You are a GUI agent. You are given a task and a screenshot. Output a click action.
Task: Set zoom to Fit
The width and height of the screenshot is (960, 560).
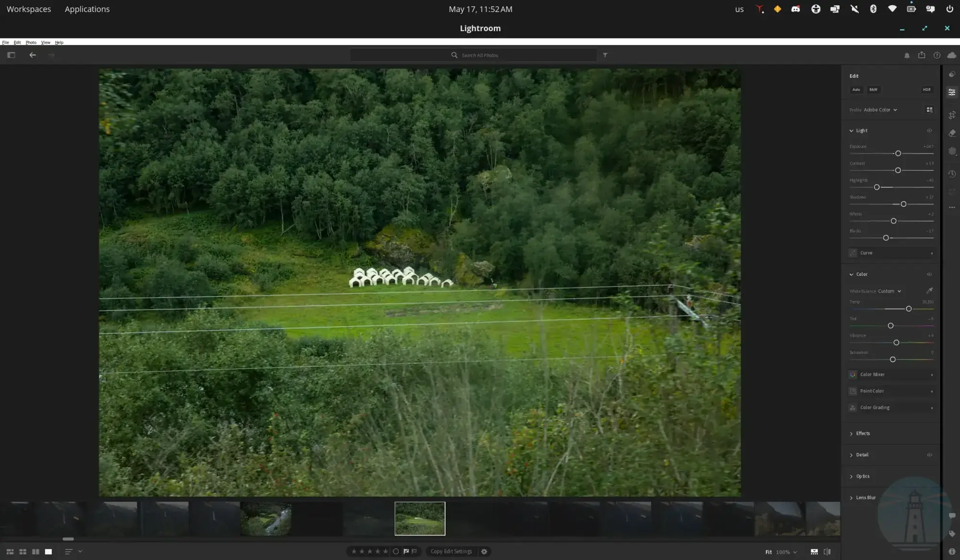[x=768, y=552]
